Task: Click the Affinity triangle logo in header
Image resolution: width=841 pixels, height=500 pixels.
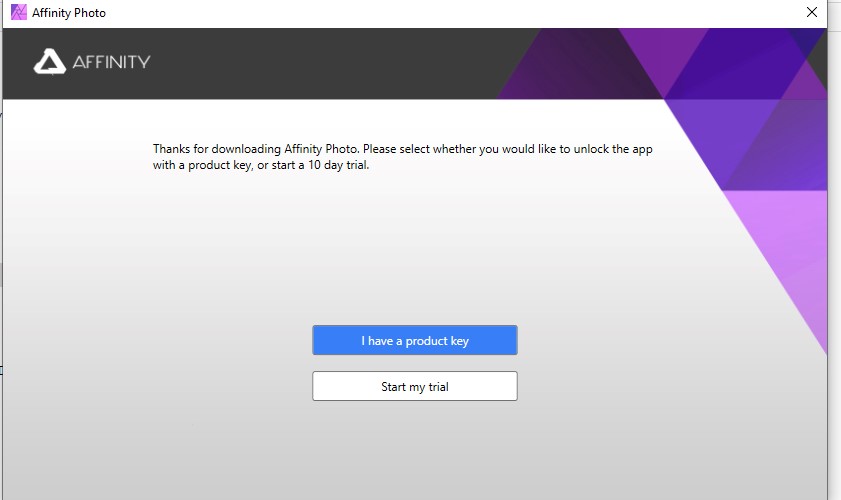Action: [50, 62]
